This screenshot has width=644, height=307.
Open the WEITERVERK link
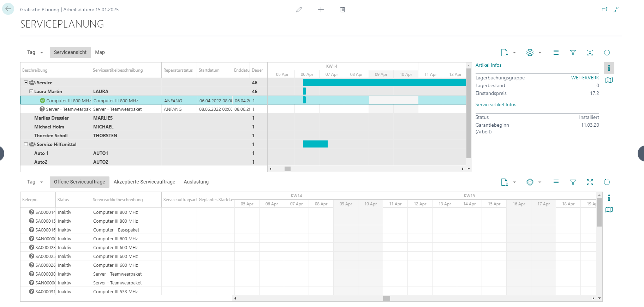pyautogui.click(x=585, y=78)
